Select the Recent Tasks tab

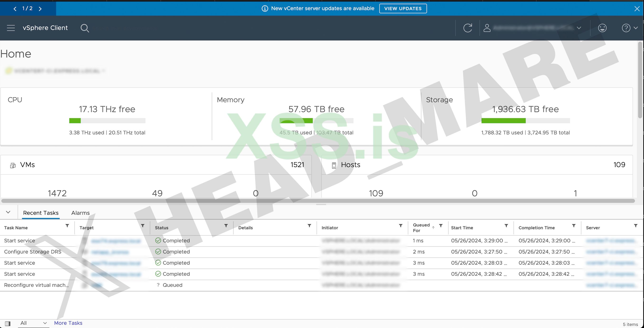(41, 213)
